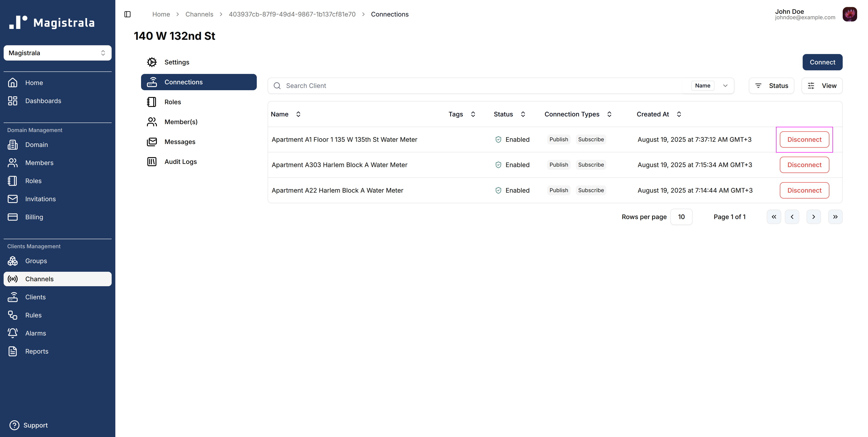Click the Alarms bell icon
868x437 pixels.
[x=12, y=333]
